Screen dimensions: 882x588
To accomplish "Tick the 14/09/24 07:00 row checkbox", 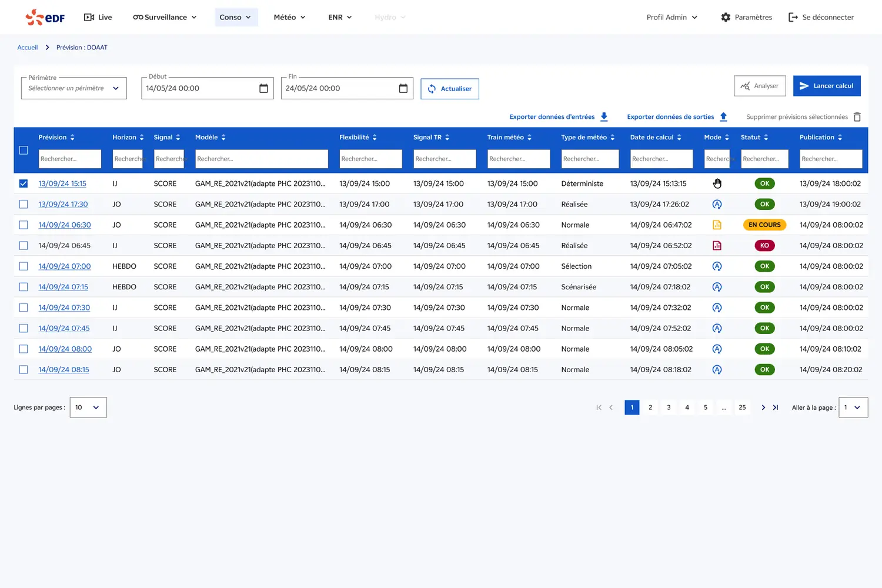I will pos(24,266).
